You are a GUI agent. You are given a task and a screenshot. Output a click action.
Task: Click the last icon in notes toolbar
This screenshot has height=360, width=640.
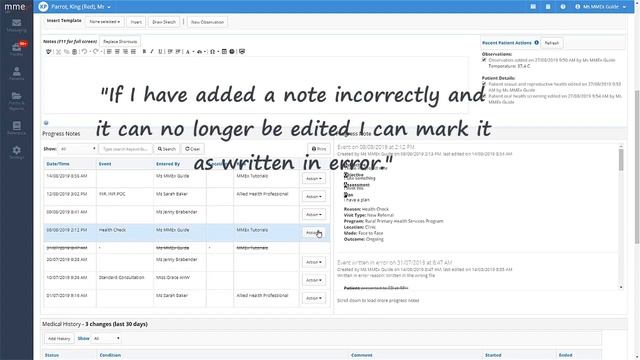(242, 52)
